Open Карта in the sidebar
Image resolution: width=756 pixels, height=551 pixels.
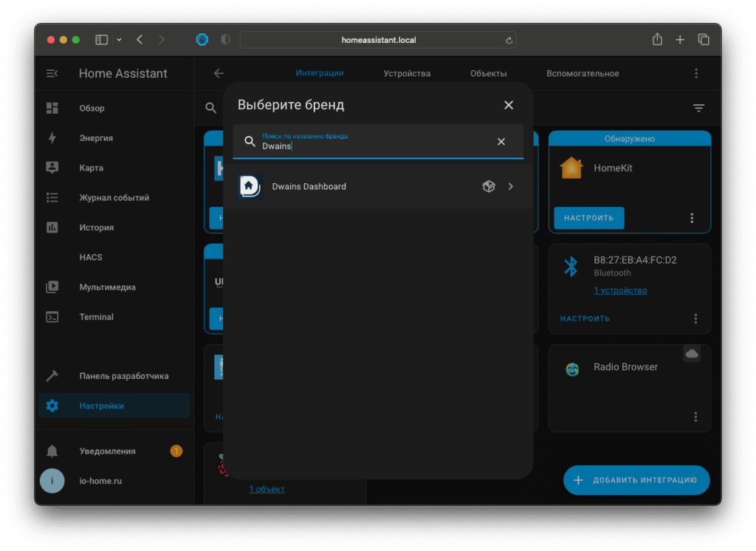[x=114, y=168]
